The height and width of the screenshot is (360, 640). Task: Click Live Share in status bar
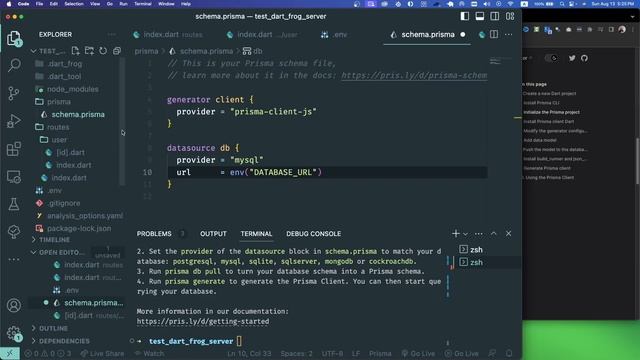tap(102, 353)
